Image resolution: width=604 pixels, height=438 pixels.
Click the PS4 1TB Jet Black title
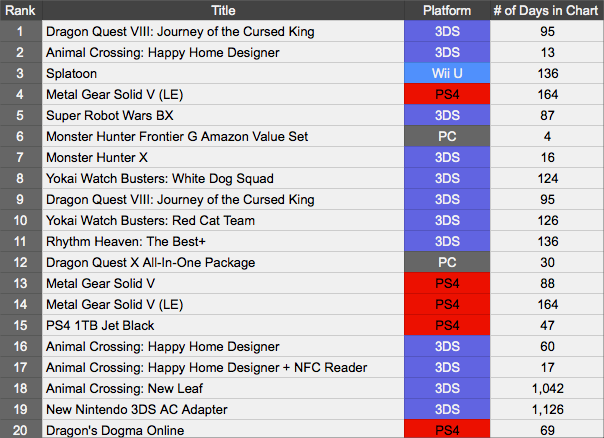(x=107, y=325)
